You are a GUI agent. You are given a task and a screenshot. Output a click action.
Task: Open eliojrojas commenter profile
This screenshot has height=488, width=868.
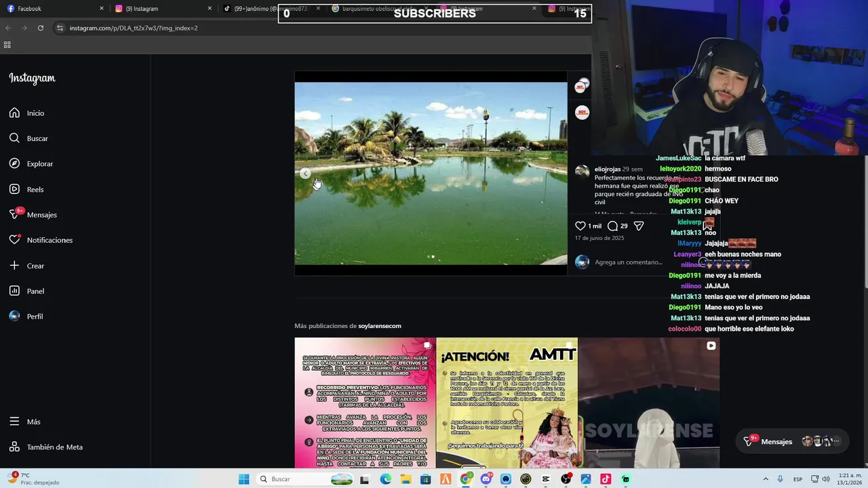click(x=608, y=169)
